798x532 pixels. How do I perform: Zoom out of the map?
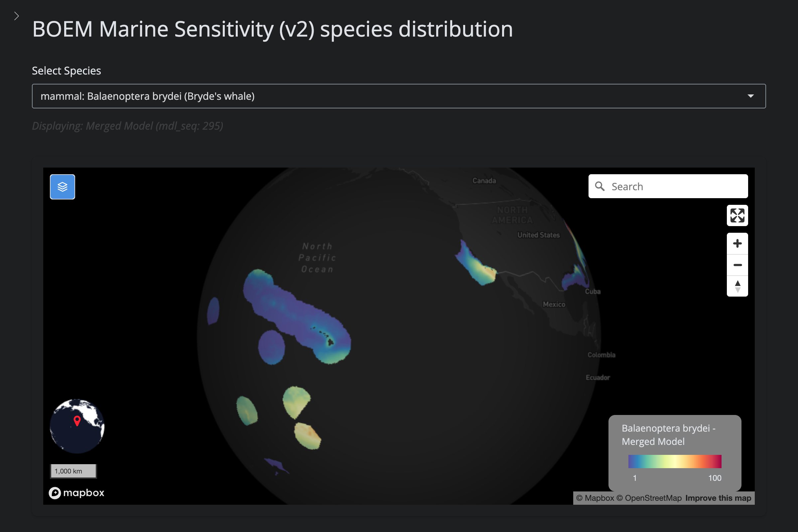(737, 265)
